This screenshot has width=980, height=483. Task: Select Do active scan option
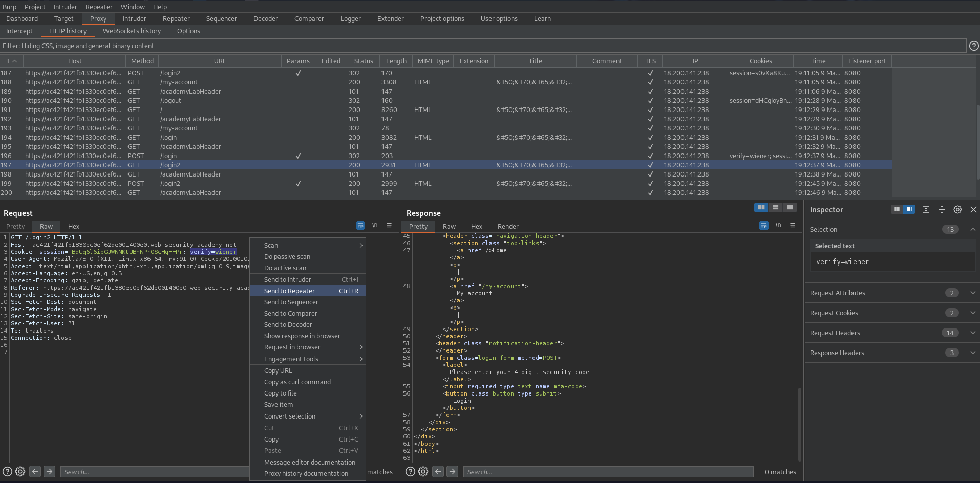(308, 268)
